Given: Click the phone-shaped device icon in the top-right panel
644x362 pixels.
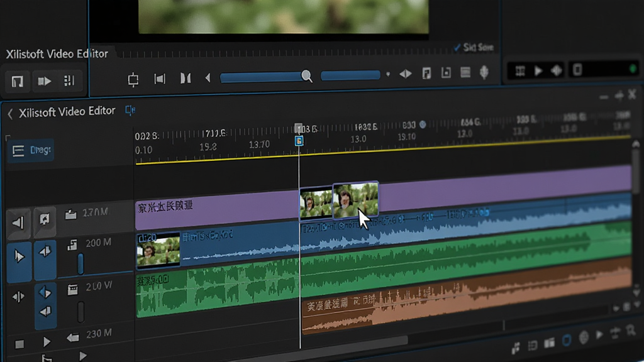Looking at the screenshot, I should click(577, 70).
